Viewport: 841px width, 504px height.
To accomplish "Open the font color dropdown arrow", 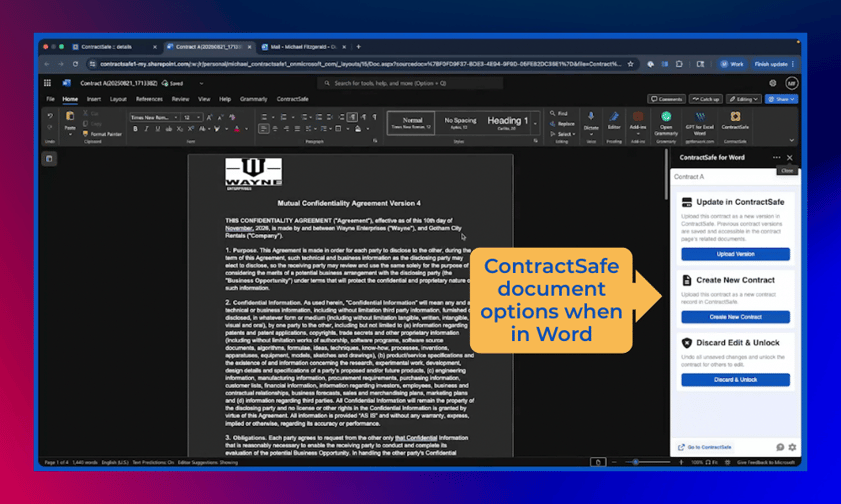I will pyautogui.click(x=246, y=129).
